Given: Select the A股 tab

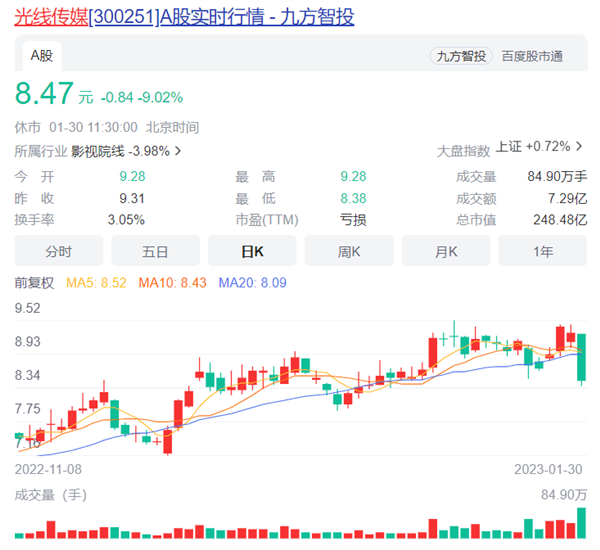Looking at the screenshot, I should tap(40, 56).
